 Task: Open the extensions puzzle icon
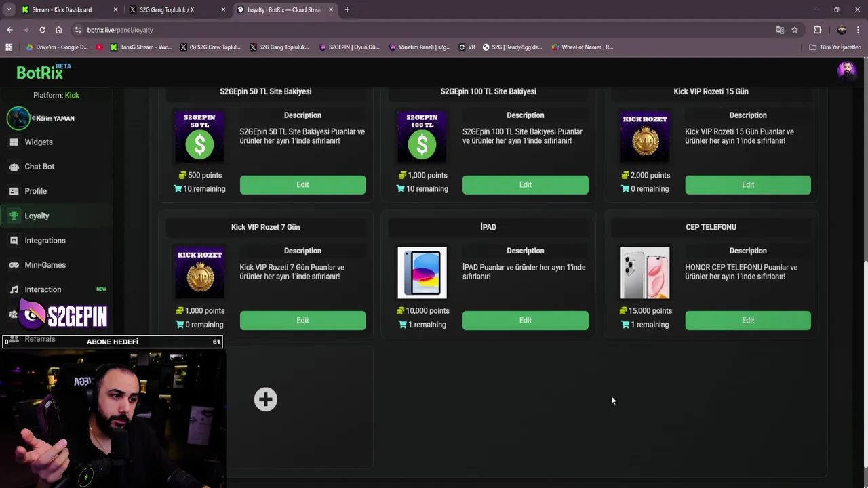tap(817, 30)
